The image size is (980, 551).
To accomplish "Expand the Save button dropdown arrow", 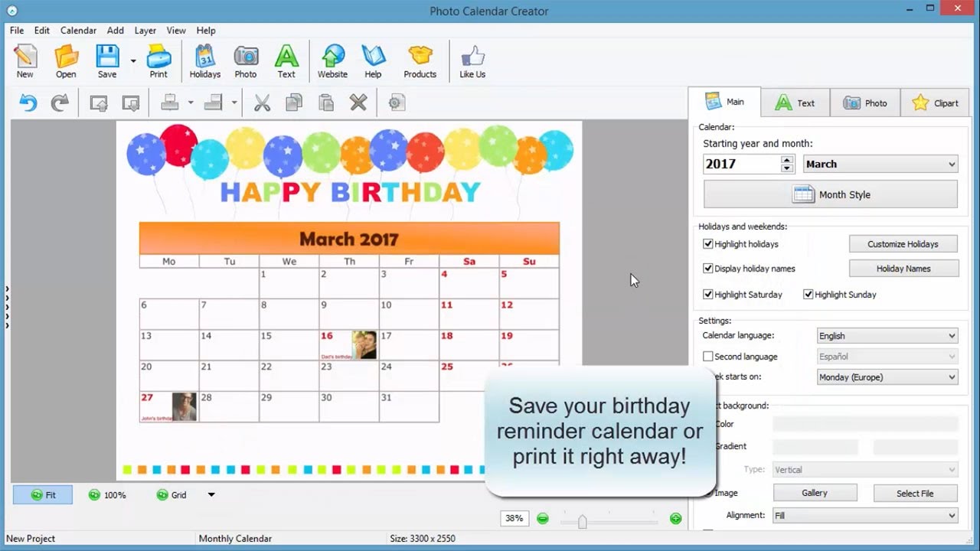I will click(132, 61).
